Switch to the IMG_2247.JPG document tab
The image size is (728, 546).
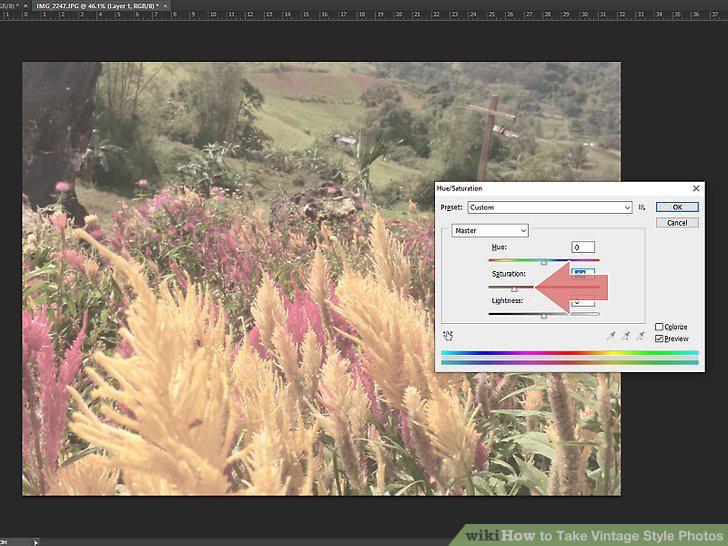pyautogui.click(x=97, y=6)
